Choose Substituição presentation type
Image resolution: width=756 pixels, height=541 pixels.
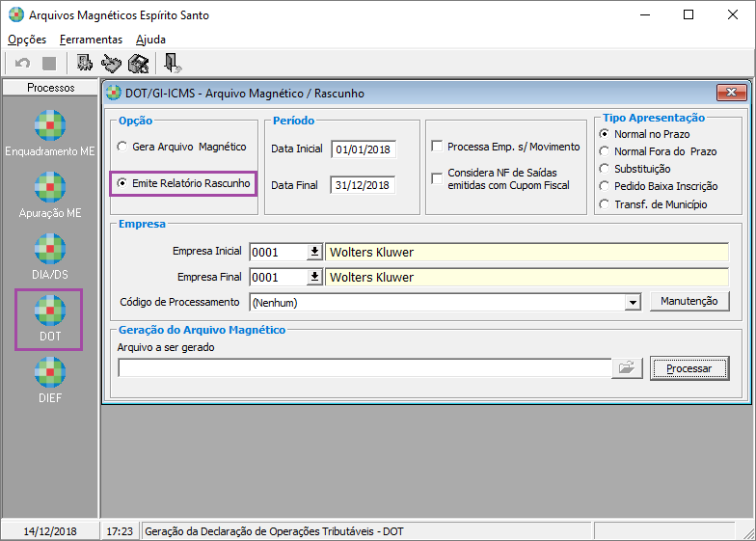(x=604, y=168)
